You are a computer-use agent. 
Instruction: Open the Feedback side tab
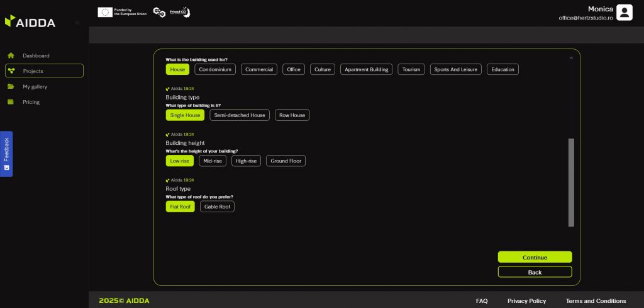pyautogui.click(x=6, y=154)
